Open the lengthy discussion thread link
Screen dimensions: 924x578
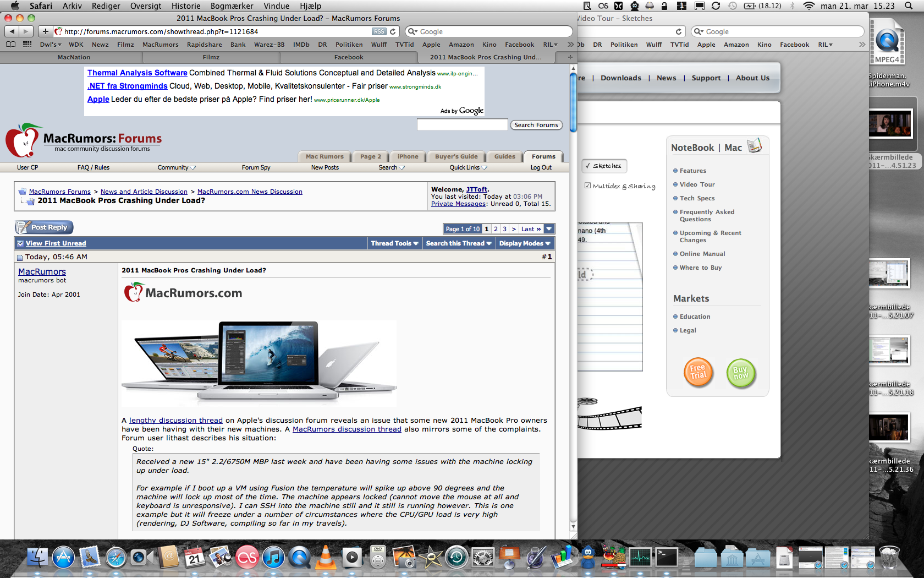[x=176, y=421]
